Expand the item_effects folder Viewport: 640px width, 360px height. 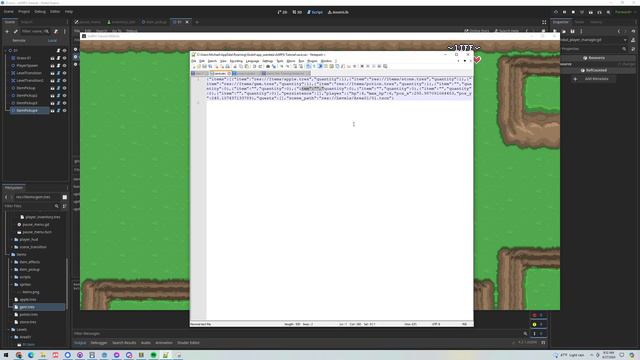tap(12, 262)
